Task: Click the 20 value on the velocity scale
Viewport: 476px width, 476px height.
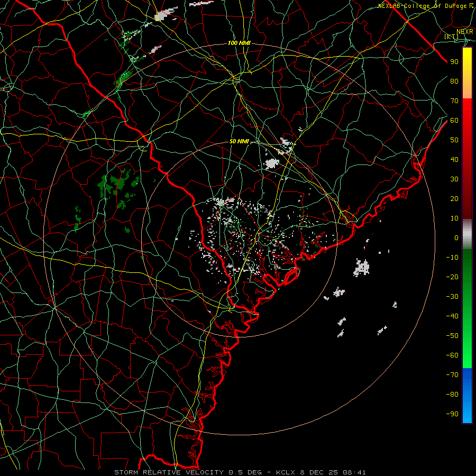Action: (x=454, y=198)
